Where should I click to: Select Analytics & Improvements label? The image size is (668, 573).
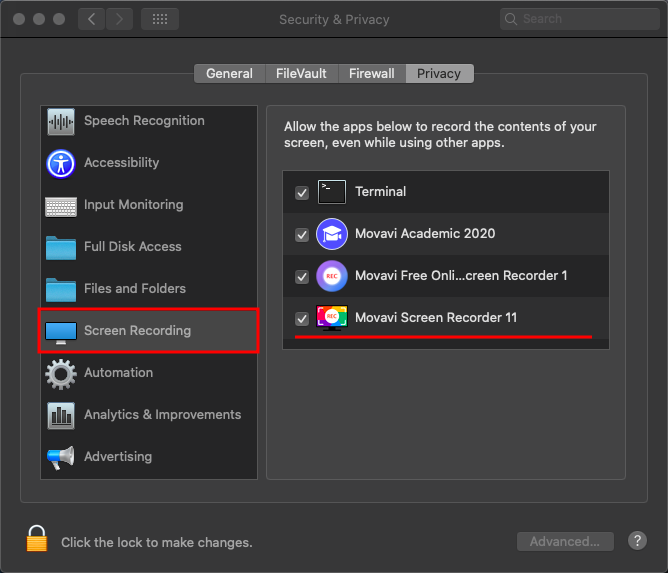tap(163, 415)
